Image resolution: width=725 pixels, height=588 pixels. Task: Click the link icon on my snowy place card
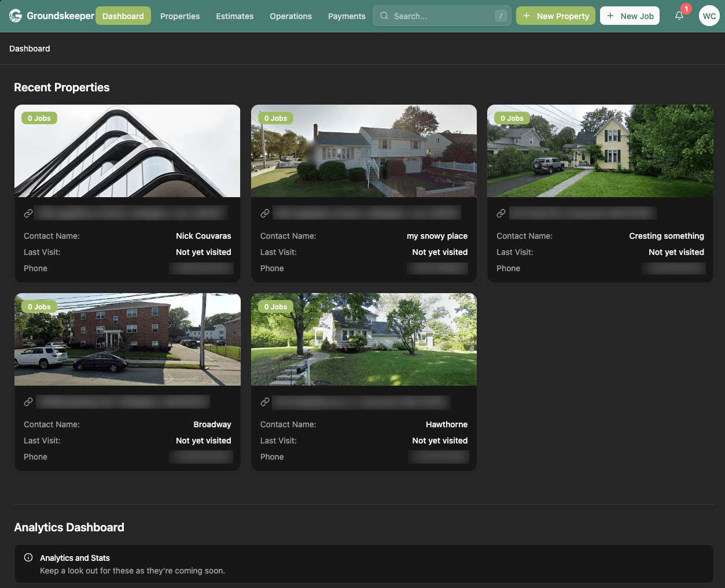point(264,212)
